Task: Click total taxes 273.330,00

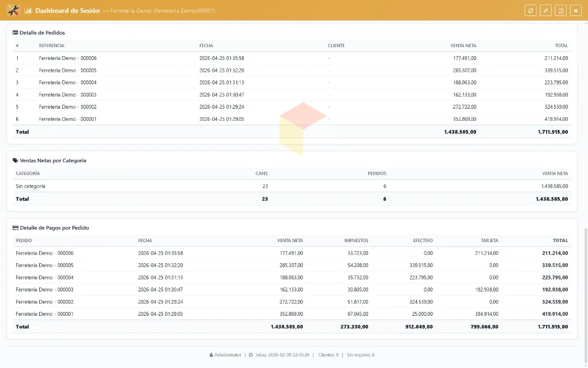Action: [354, 327]
